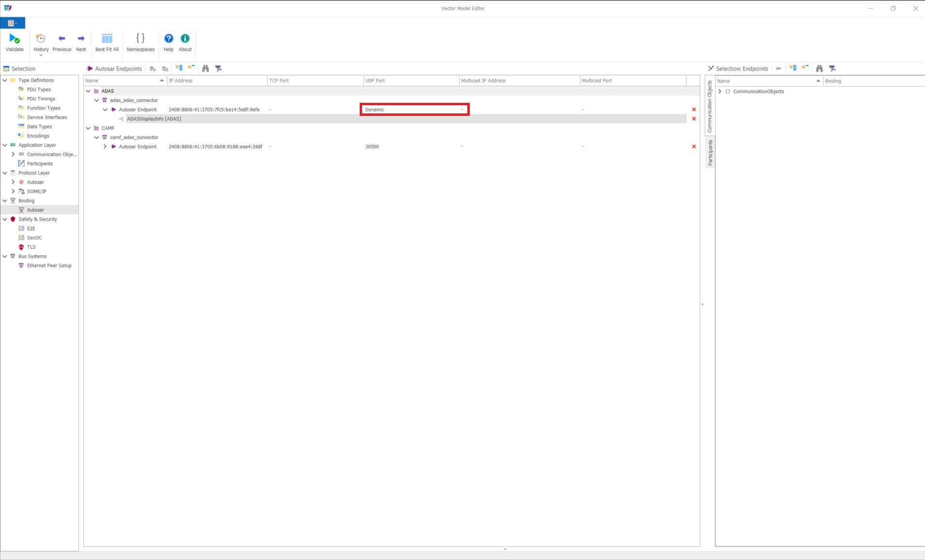Expand the CommunicationObjects tree node
The height and width of the screenshot is (560, 925).
click(720, 91)
